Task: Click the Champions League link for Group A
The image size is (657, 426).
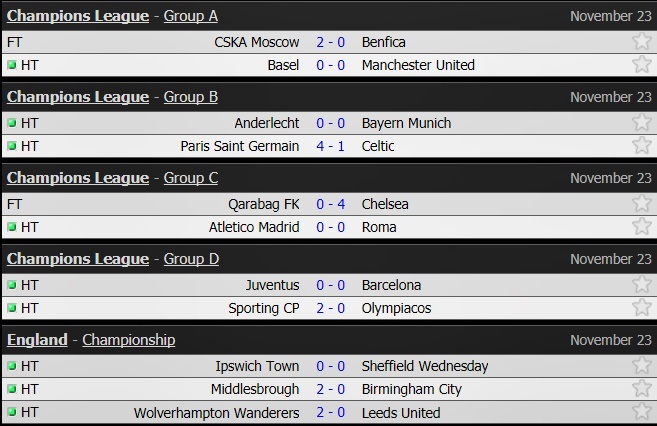Action: 78,16
